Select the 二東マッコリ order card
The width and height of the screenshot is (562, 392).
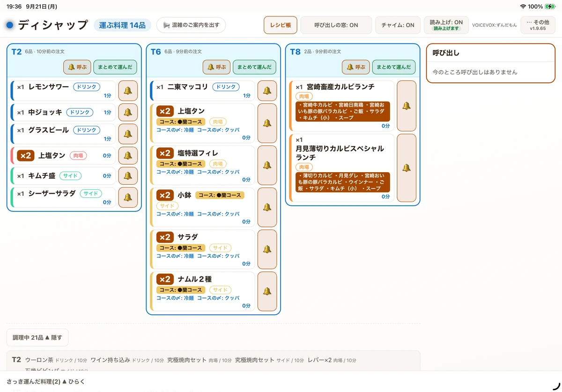[202, 91]
